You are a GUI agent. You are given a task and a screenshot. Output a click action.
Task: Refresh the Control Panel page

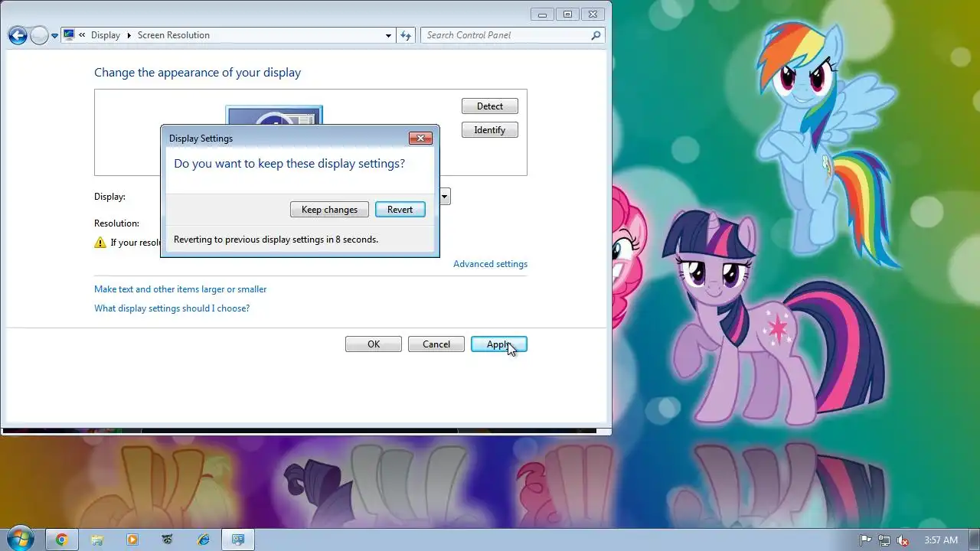point(407,35)
